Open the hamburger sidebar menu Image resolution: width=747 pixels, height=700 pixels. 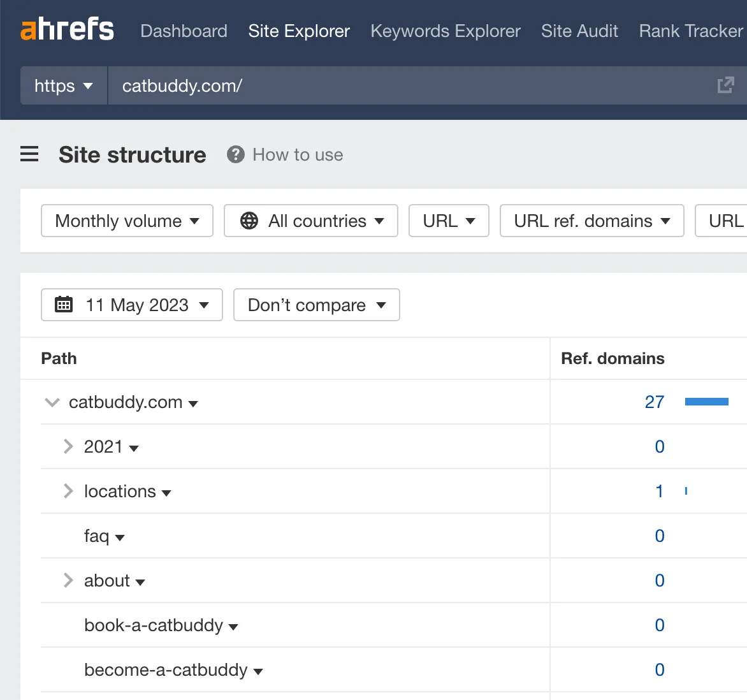tap(29, 154)
